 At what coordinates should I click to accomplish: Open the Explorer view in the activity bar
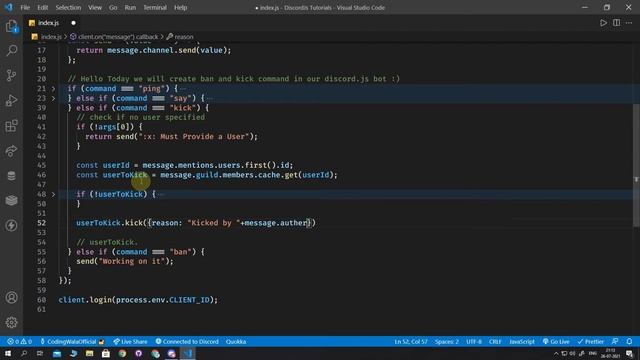tap(11, 27)
